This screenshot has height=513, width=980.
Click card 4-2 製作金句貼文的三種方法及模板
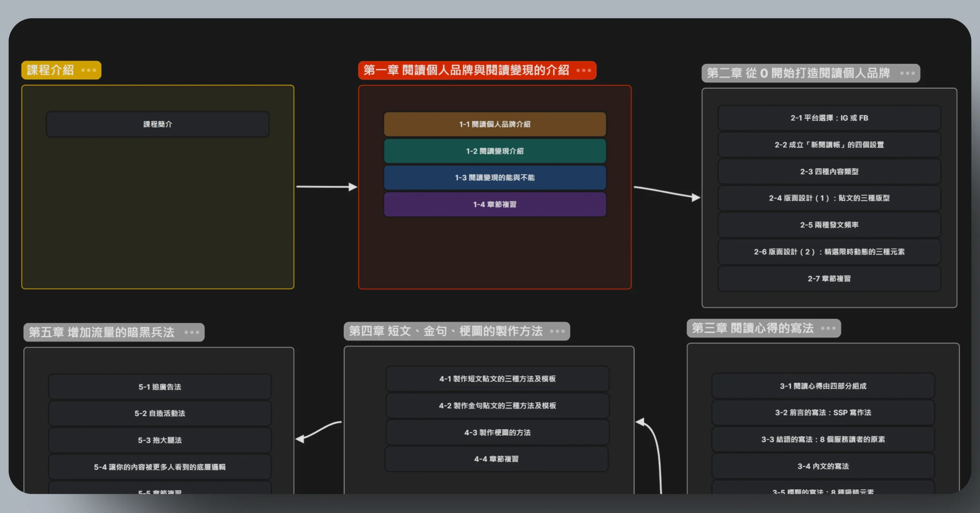click(x=497, y=405)
